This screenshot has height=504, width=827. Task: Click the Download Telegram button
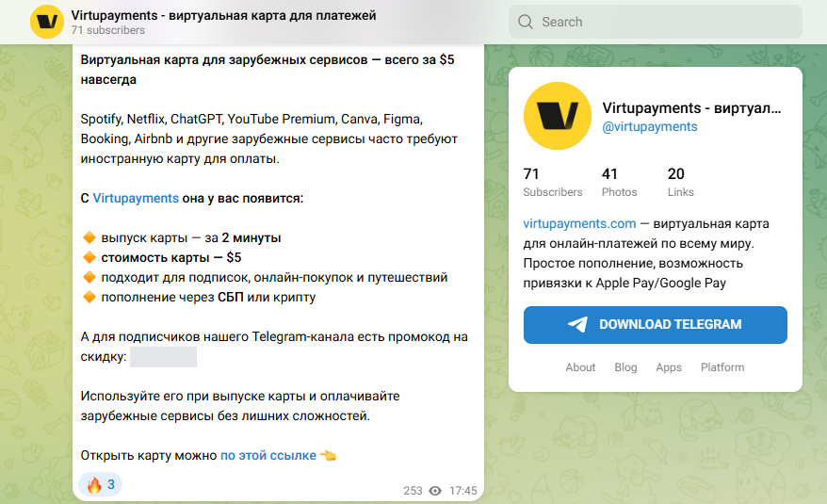tap(655, 325)
